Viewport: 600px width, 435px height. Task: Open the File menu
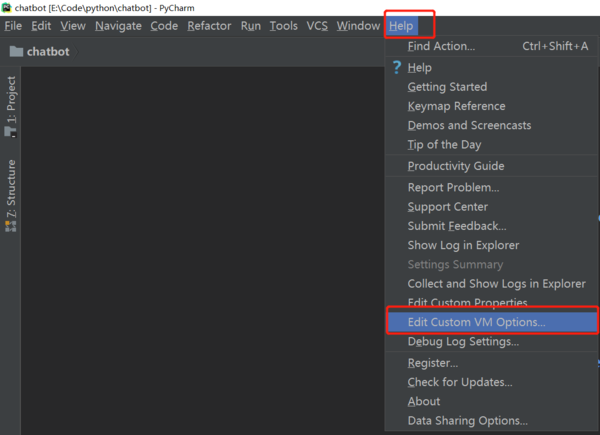pos(13,26)
